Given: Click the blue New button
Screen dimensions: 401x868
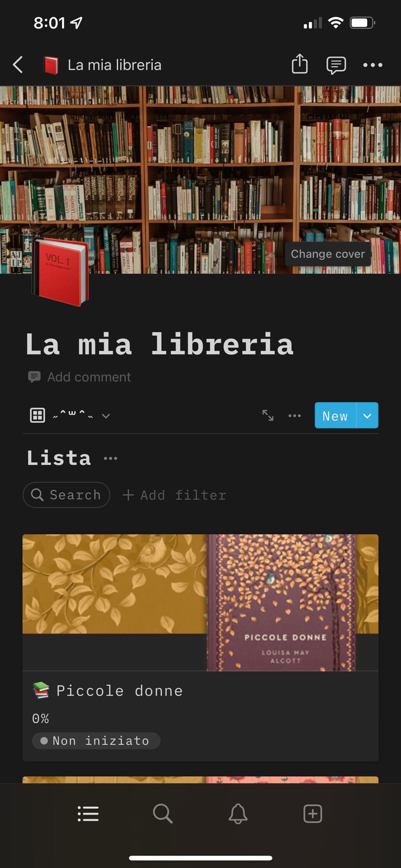Looking at the screenshot, I should point(335,415).
